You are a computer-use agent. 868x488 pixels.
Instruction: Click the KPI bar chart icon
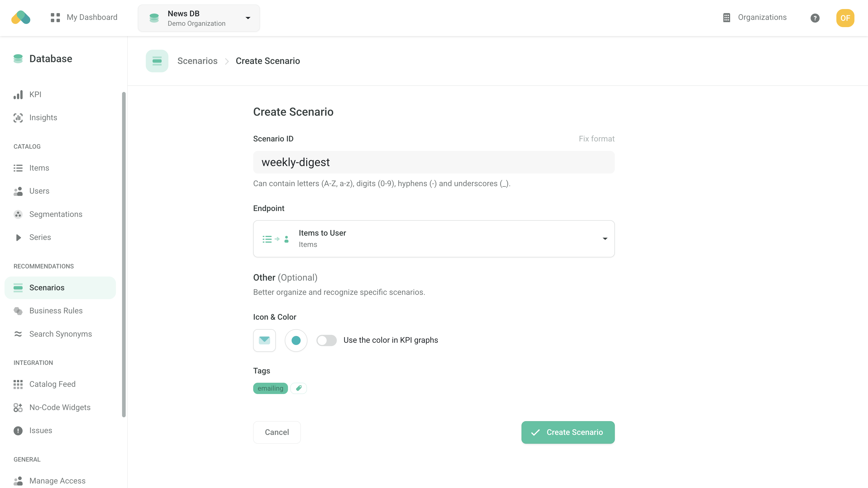tap(18, 95)
